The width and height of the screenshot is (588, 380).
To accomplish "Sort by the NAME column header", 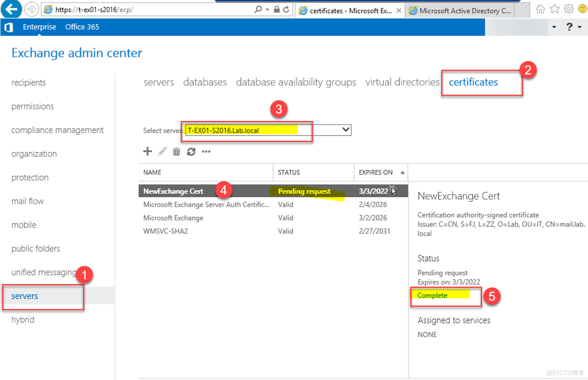I will [x=206, y=172].
